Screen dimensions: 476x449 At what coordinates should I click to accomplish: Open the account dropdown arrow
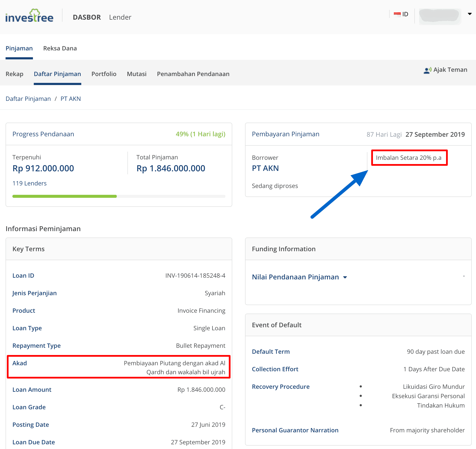click(x=470, y=14)
